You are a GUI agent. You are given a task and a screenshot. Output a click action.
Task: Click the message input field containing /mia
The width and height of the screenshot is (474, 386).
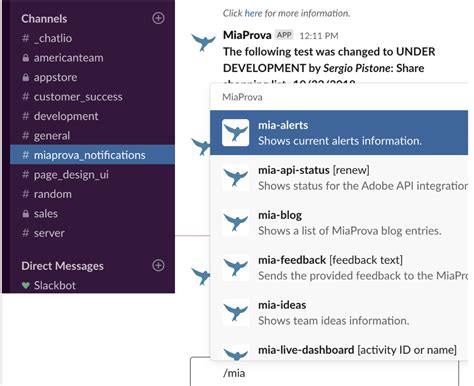(x=324, y=373)
